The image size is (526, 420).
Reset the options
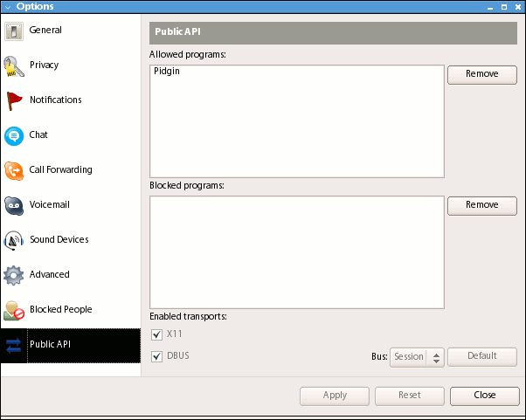tap(410, 396)
